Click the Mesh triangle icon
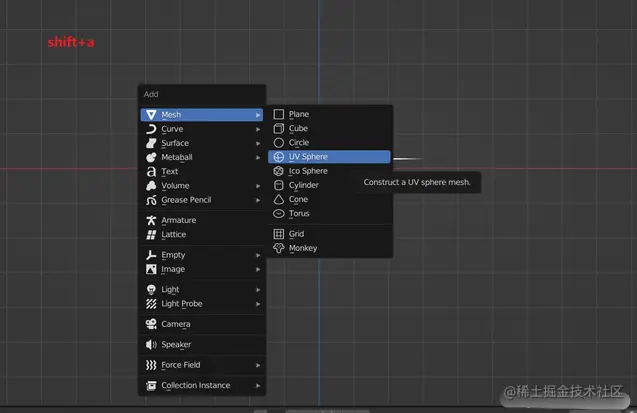The image size is (637, 413). click(151, 115)
